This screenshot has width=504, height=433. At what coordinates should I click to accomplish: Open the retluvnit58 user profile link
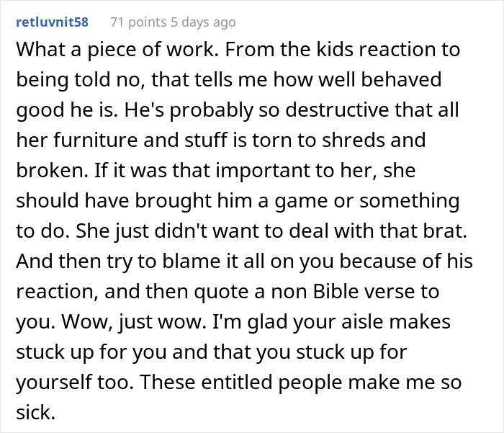tap(52, 22)
